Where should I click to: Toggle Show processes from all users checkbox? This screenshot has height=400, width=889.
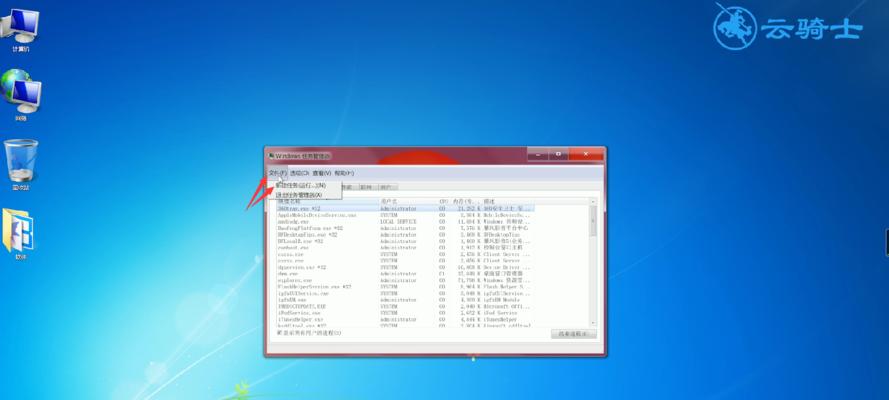pos(310,333)
